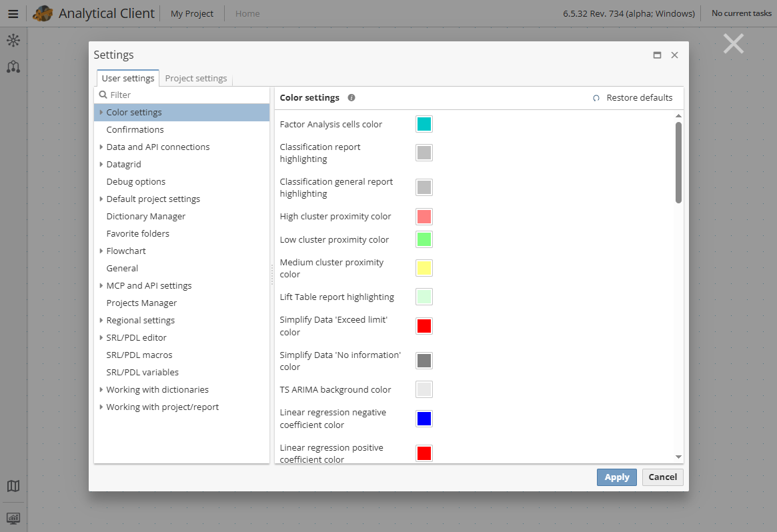Expand the Flowchart settings category
Image resolution: width=777 pixels, height=532 pixels.
tap(101, 251)
